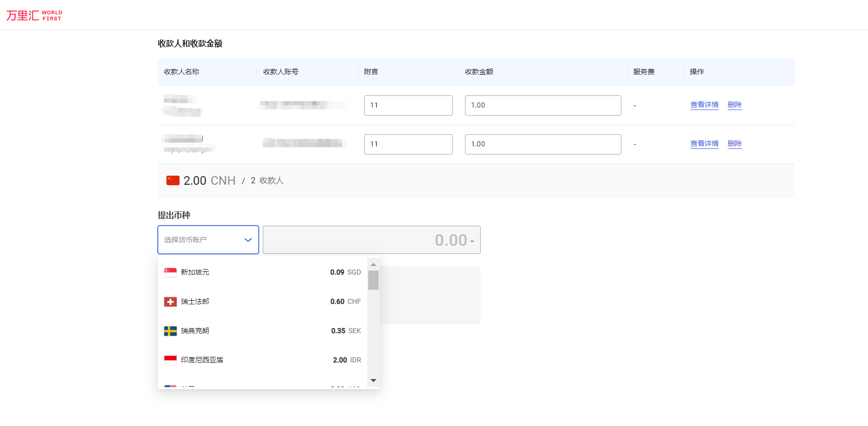The image size is (868, 426).
Task: Delete the second payee row
Action: coord(734,144)
